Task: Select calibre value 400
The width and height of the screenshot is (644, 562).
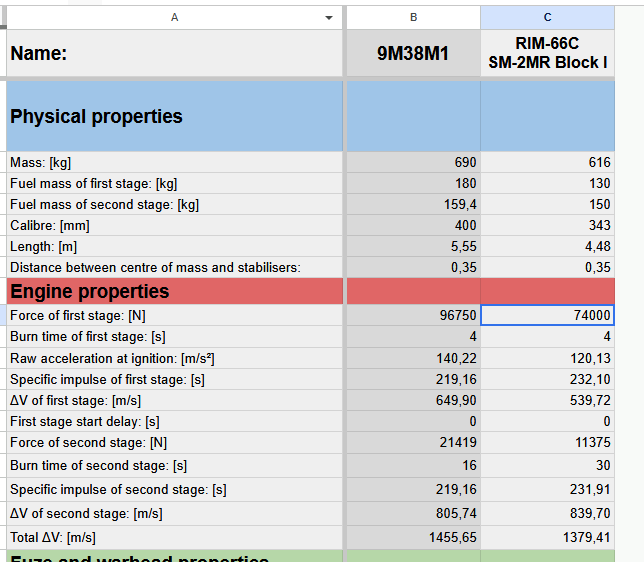Action: click(414, 225)
